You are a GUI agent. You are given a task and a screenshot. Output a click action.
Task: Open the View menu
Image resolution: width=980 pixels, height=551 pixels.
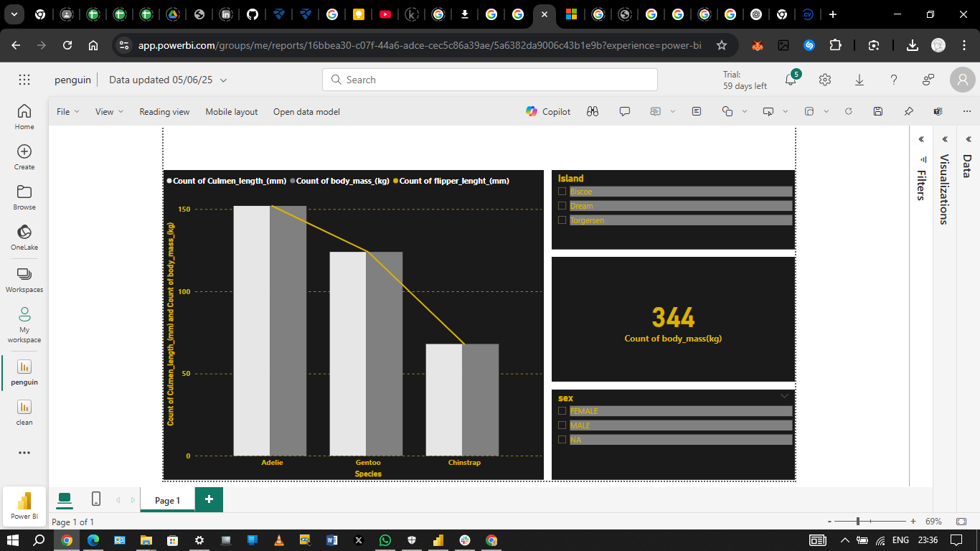(x=109, y=111)
